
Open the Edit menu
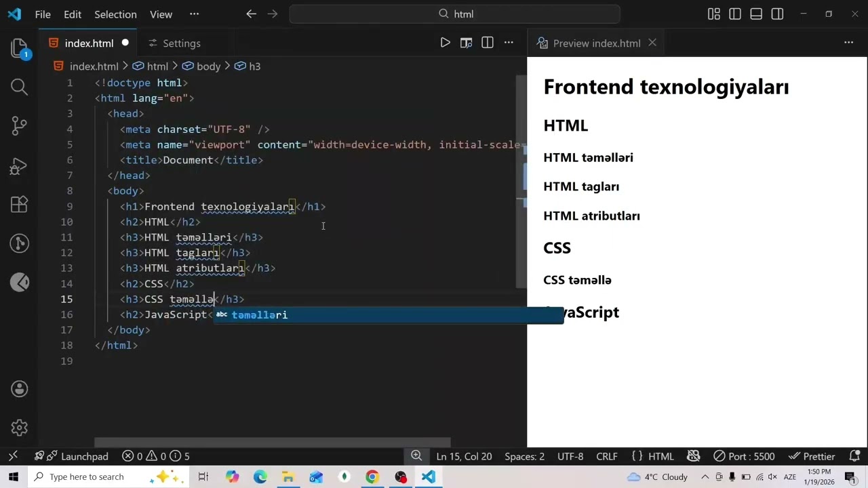pyautogui.click(x=73, y=14)
